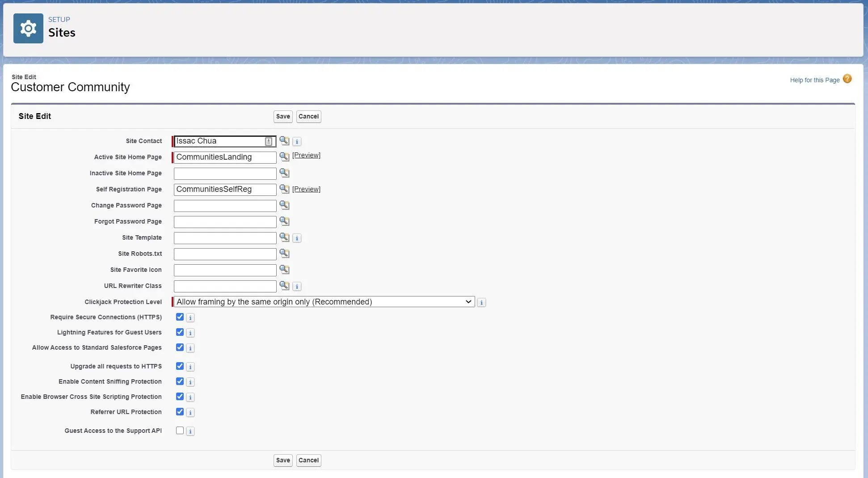Screen dimensions: 868x478
Task: Show info for Enable Content Sniffing Protection
Action: [190, 382]
